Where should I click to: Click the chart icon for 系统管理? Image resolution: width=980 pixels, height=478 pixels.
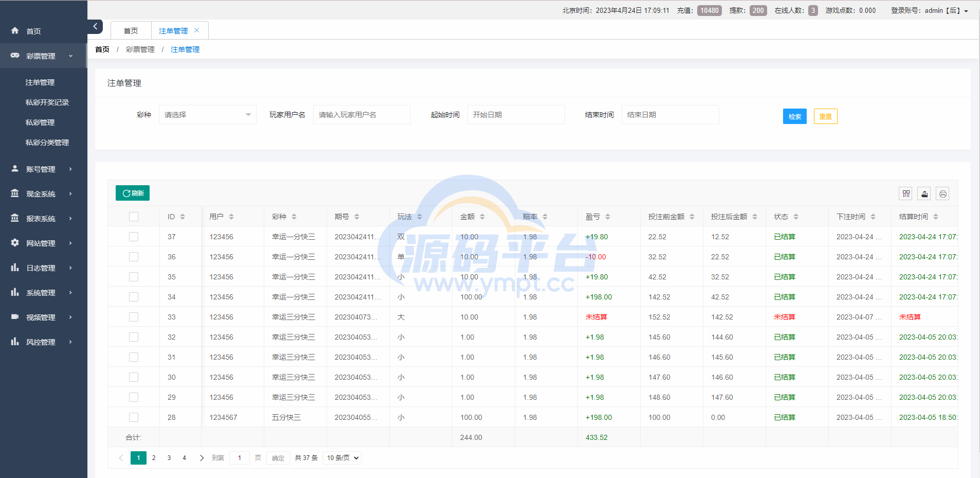(15, 292)
